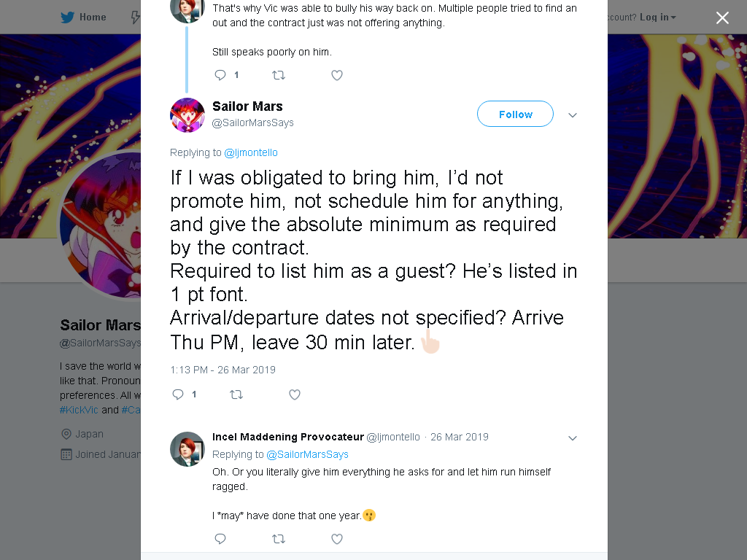This screenshot has height=560, width=747.
Task: Open the Moments lightning bolt tab
Action: point(135,17)
